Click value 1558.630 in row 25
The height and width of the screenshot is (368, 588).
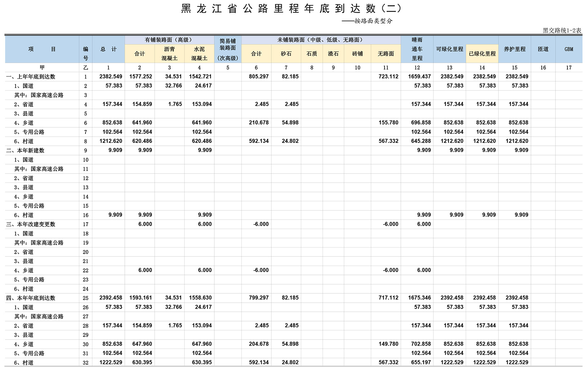[200, 298]
